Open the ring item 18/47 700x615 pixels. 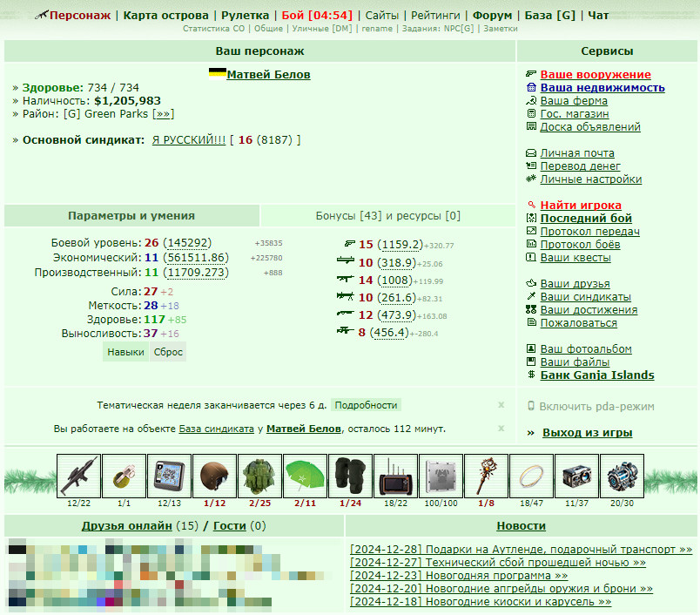(531, 476)
